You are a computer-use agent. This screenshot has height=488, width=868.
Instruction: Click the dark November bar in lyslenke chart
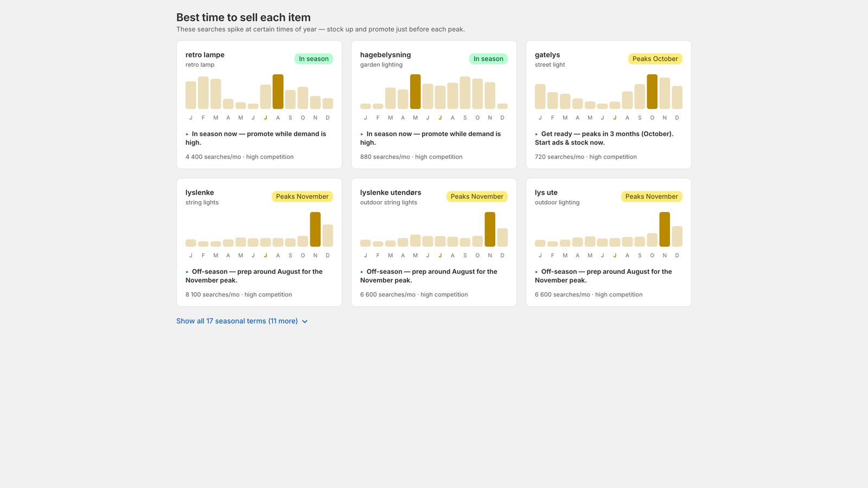pos(315,229)
